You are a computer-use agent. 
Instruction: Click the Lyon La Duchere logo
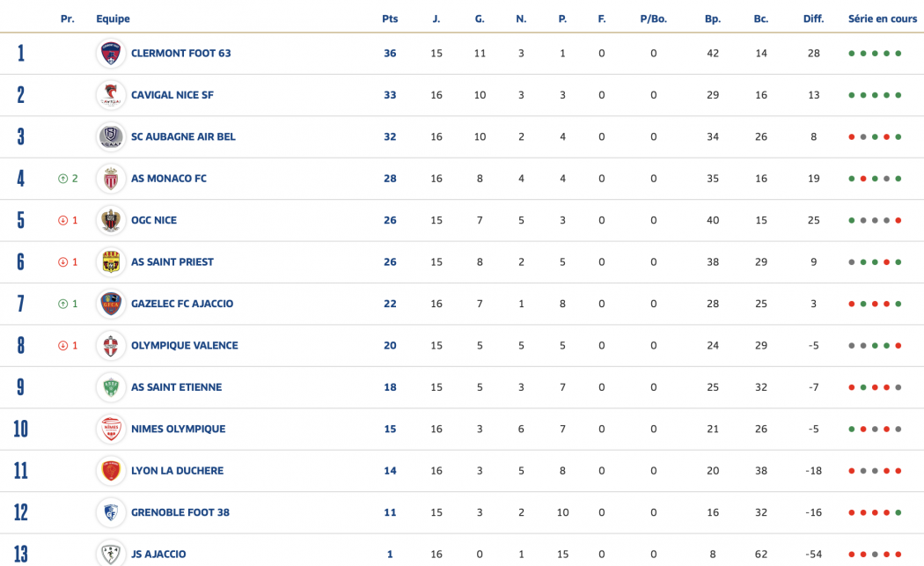click(x=111, y=471)
